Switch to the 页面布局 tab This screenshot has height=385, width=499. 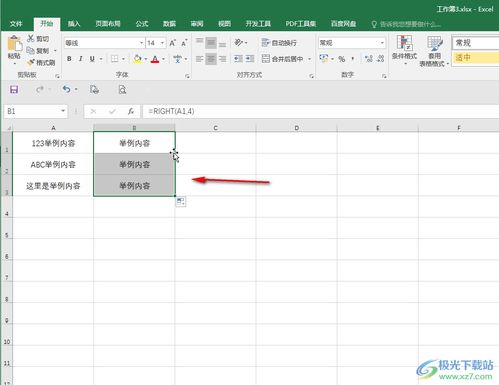click(108, 24)
